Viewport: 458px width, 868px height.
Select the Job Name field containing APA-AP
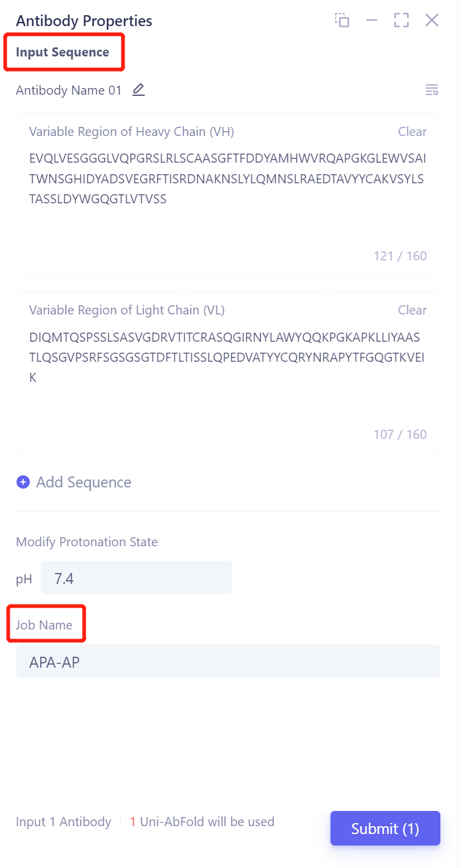[x=228, y=661]
